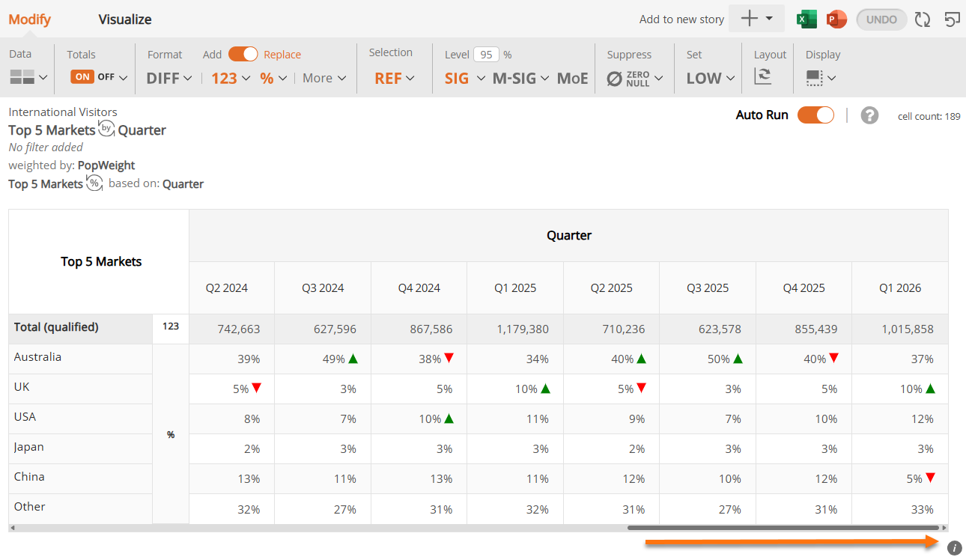Expand the DIFF format dropdown
Image resolution: width=966 pixels, height=560 pixels.
pyautogui.click(x=169, y=78)
